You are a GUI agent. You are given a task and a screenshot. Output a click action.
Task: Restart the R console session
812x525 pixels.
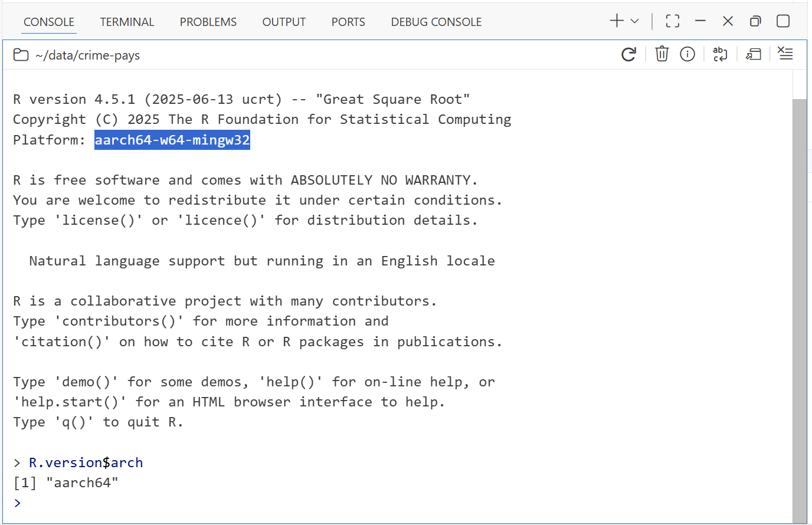[x=629, y=54]
